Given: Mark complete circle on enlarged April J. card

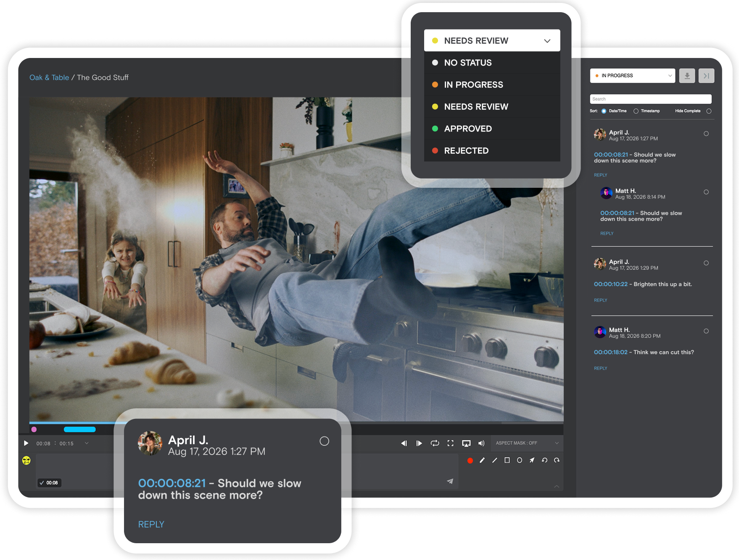Looking at the screenshot, I should [x=324, y=441].
